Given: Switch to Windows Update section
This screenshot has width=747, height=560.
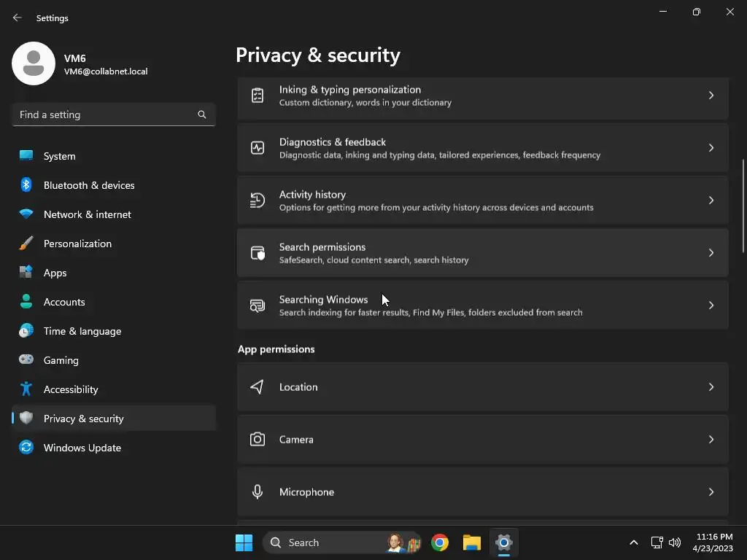Looking at the screenshot, I should 82,448.
